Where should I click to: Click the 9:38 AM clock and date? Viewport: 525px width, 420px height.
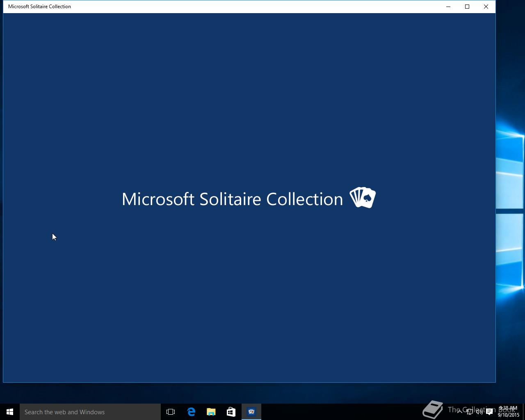509,412
